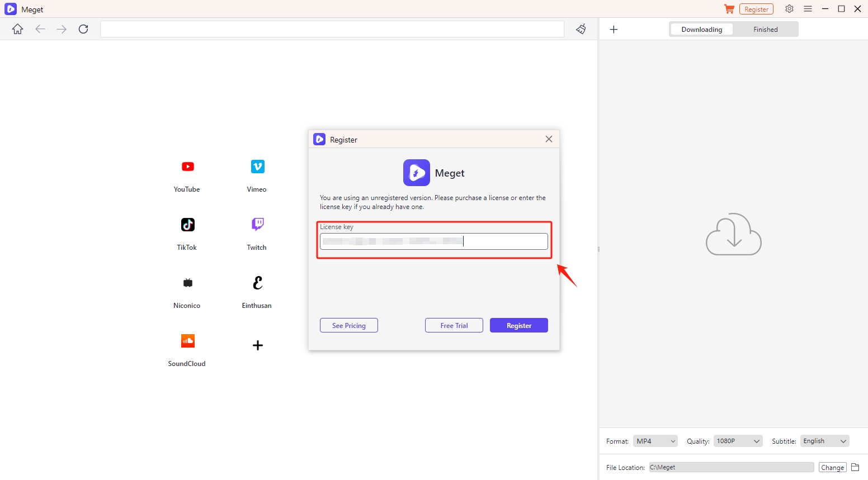Image resolution: width=868 pixels, height=480 pixels.
Task: Change the file location
Action: tap(832, 468)
